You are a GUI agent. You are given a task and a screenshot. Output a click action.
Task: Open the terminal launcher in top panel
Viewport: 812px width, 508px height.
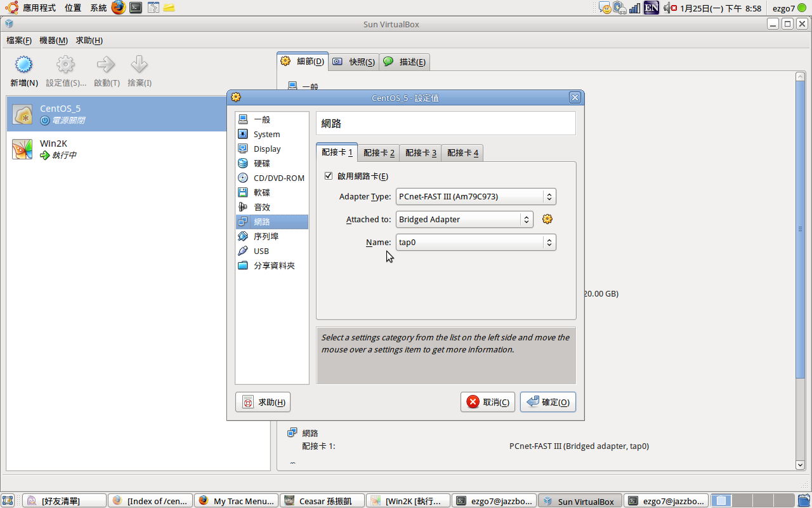pos(136,8)
